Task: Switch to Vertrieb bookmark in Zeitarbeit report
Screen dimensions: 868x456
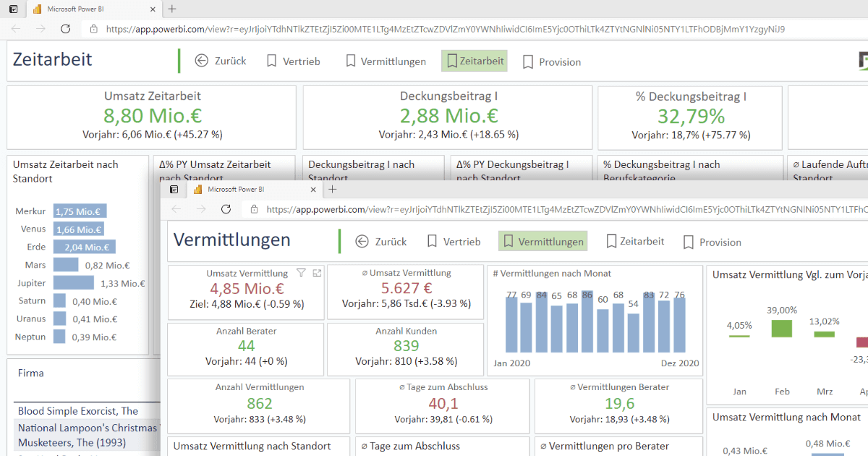Action: tap(293, 62)
